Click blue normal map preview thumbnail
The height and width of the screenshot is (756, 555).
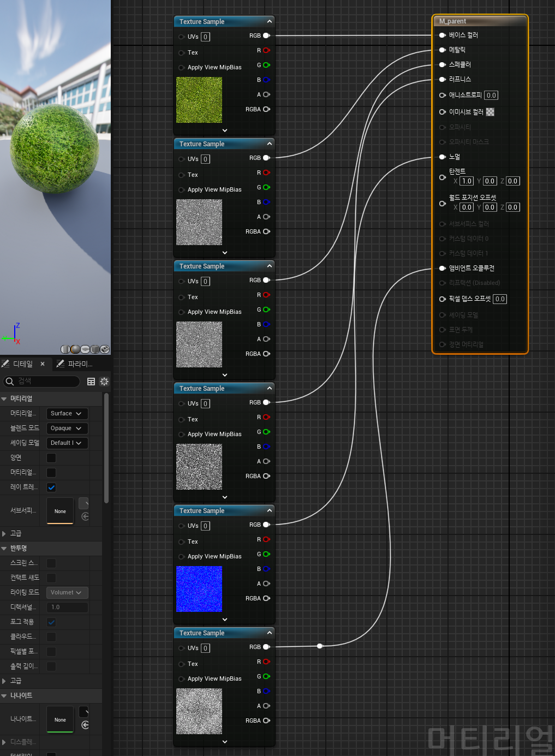point(199,589)
